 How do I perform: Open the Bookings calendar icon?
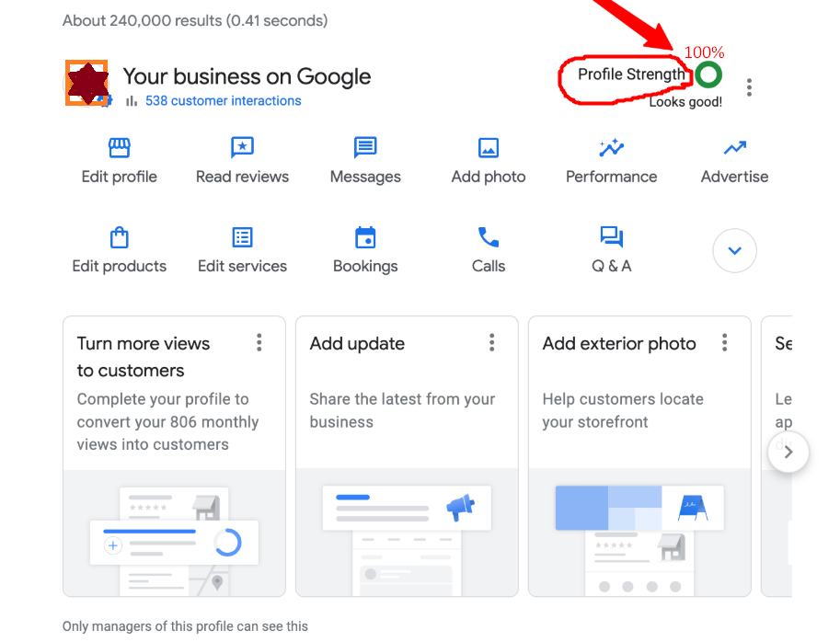365,237
